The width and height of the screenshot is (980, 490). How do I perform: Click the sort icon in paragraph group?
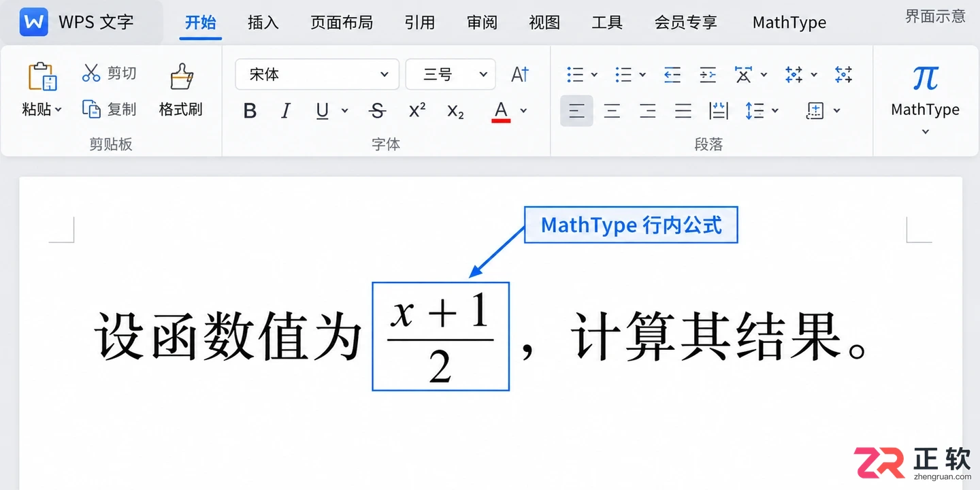(x=794, y=74)
